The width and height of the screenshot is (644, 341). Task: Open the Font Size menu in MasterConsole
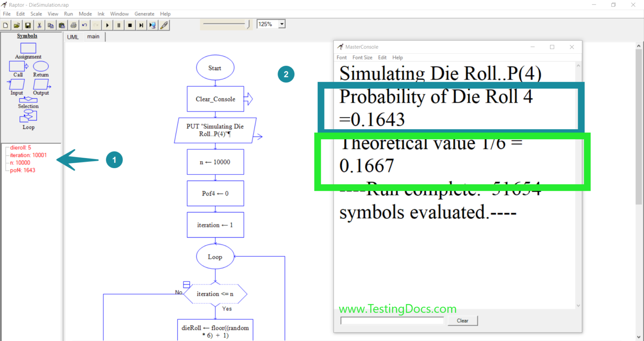pyautogui.click(x=362, y=57)
